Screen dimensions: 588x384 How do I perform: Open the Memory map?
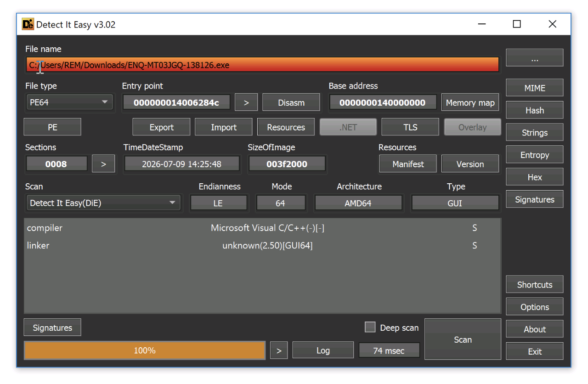[x=470, y=102]
